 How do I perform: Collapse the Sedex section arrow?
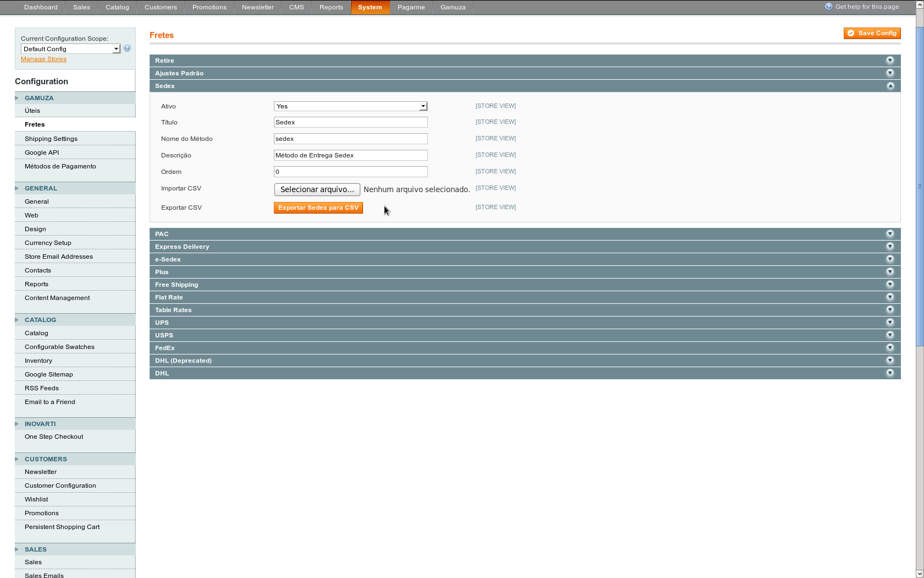click(890, 86)
